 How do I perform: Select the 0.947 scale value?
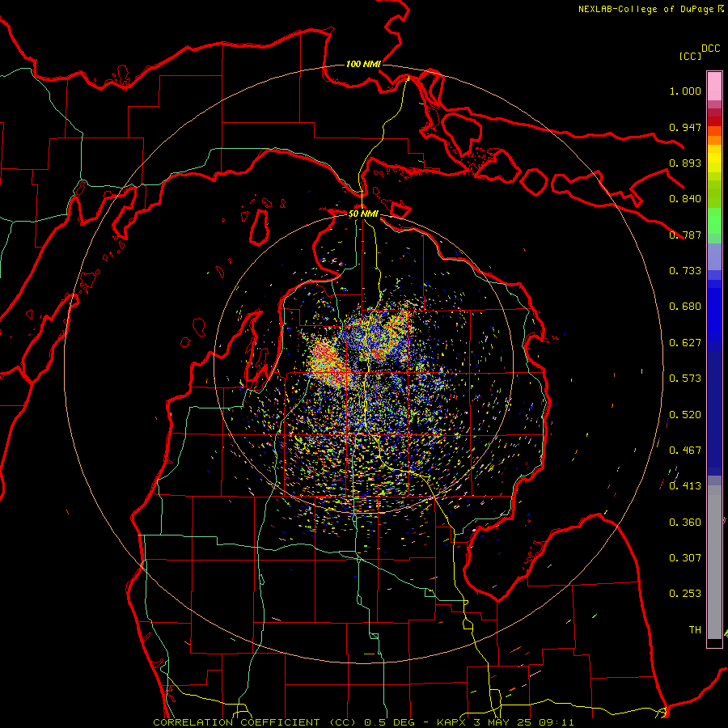[685, 127]
